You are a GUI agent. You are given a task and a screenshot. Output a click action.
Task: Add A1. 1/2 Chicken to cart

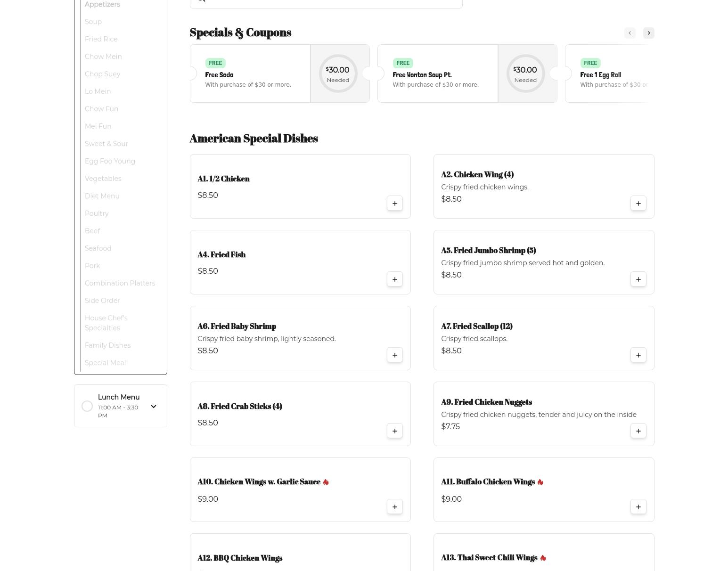[x=395, y=204]
